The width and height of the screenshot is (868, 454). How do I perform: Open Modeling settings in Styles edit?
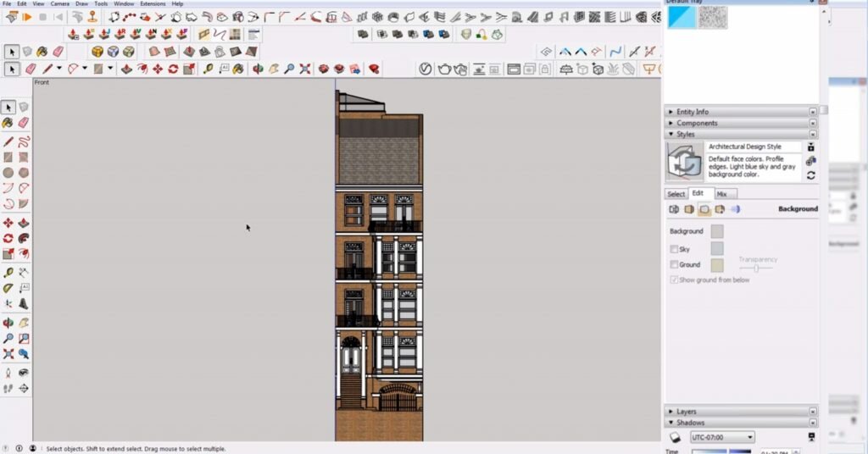pos(735,209)
